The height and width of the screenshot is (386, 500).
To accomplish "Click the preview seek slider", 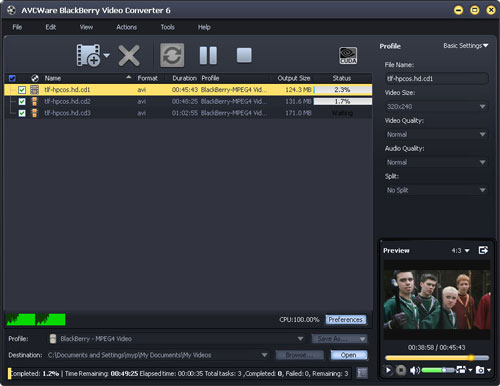I will pos(437,358).
